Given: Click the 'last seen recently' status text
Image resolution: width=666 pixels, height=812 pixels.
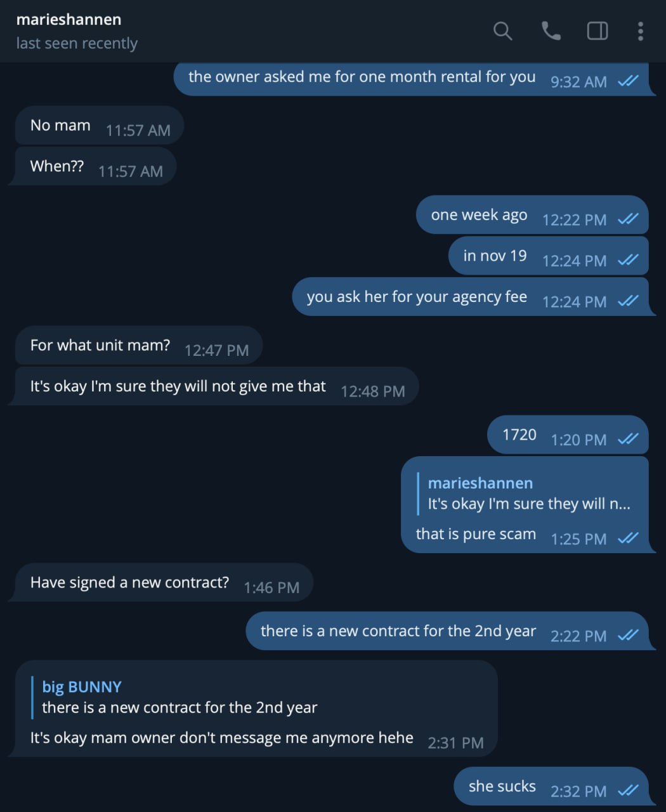Looking at the screenshot, I should (77, 43).
